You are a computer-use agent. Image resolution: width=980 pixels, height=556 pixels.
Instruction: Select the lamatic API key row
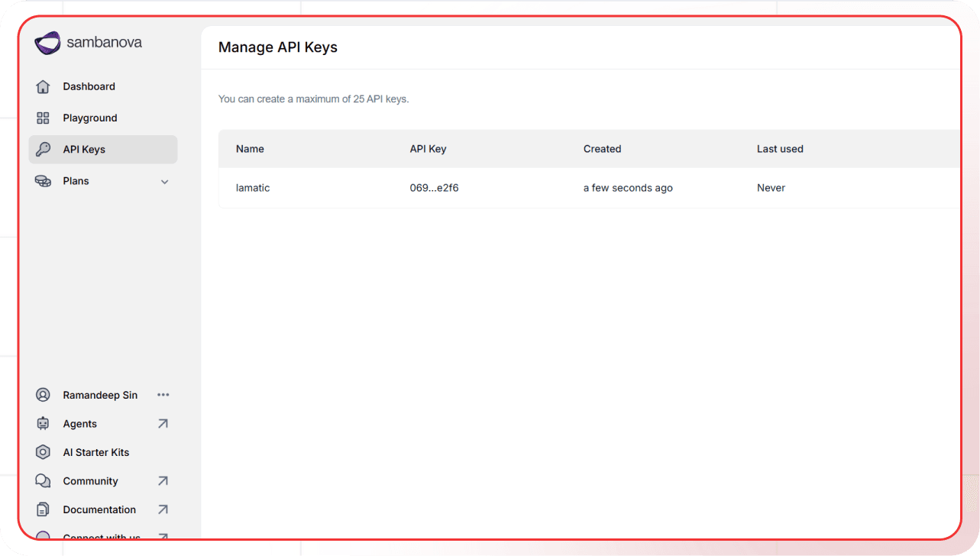(x=253, y=188)
